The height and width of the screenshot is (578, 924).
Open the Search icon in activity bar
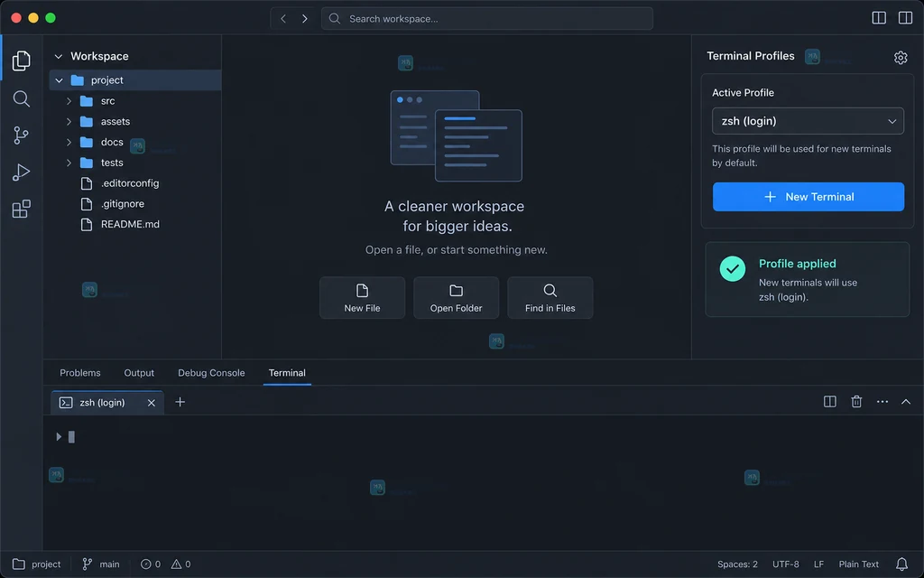point(22,98)
